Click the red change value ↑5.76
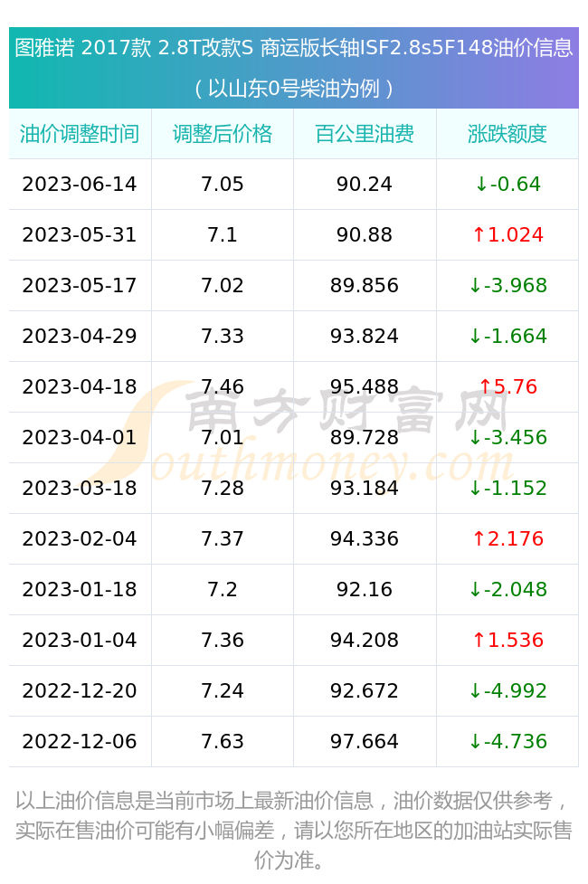588x884 pixels. tap(508, 387)
